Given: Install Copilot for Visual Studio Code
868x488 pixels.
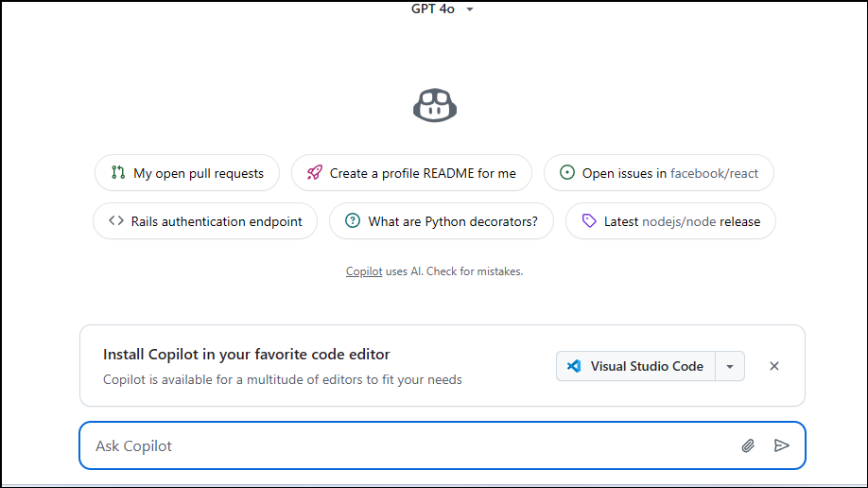Looking at the screenshot, I should (636, 366).
